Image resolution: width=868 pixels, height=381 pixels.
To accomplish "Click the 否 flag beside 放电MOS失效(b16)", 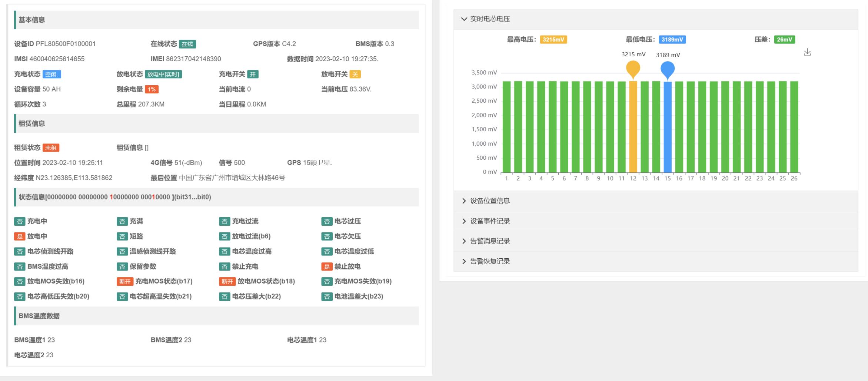I will [x=20, y=281].
